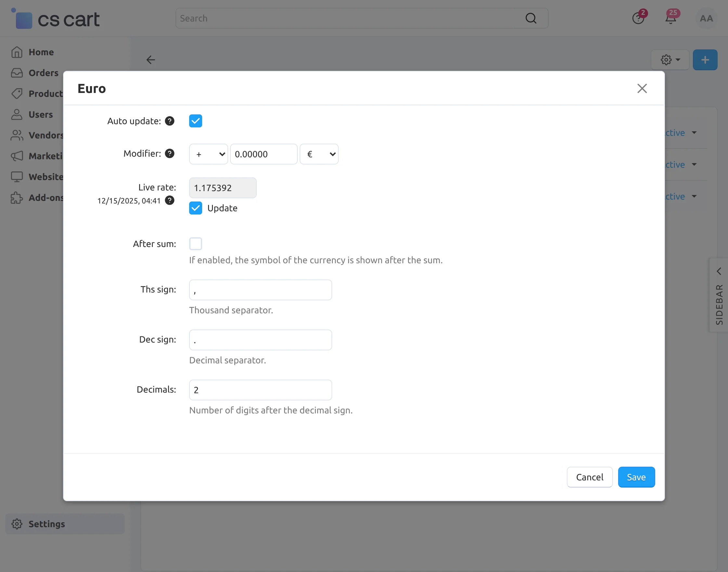Click the back arrow icon

pos(151,60)
